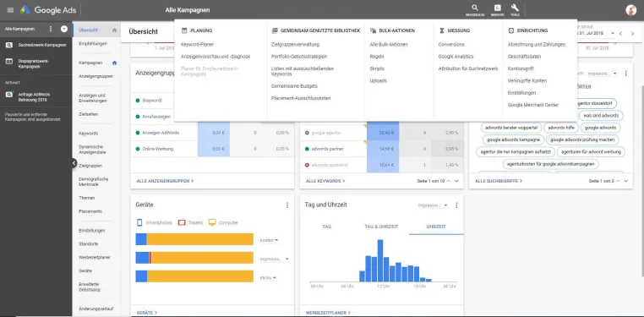Open the Kosten metric dropdown

[269, 240]
